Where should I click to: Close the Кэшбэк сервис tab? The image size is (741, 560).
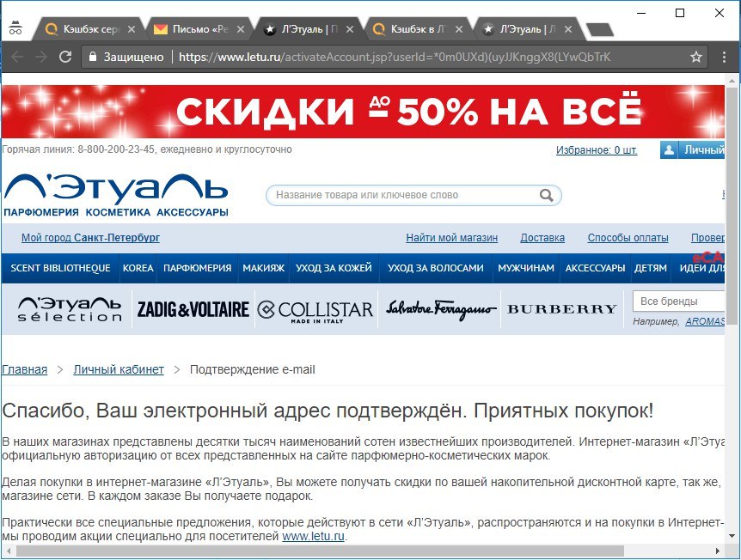click(x=132, y=29)
